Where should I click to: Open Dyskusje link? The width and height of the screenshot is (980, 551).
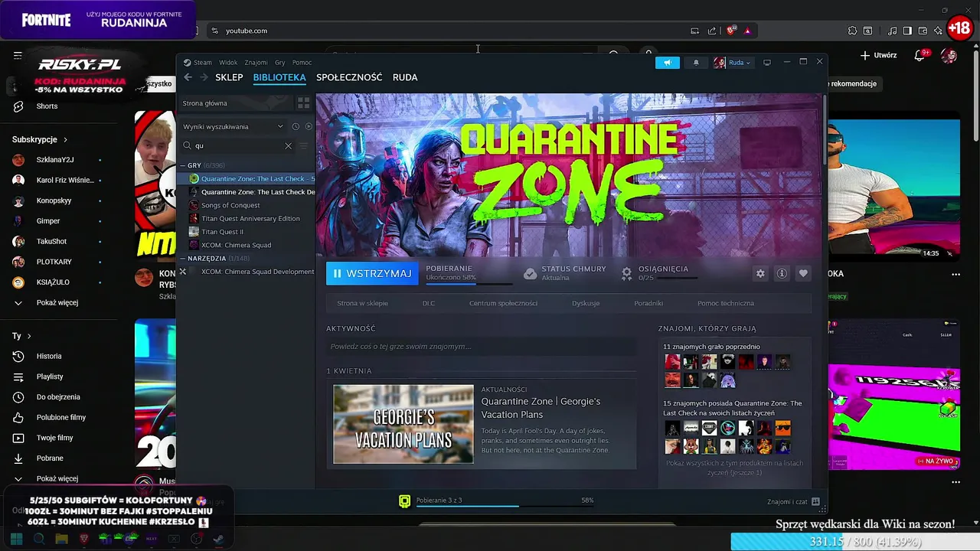(586, 303)
